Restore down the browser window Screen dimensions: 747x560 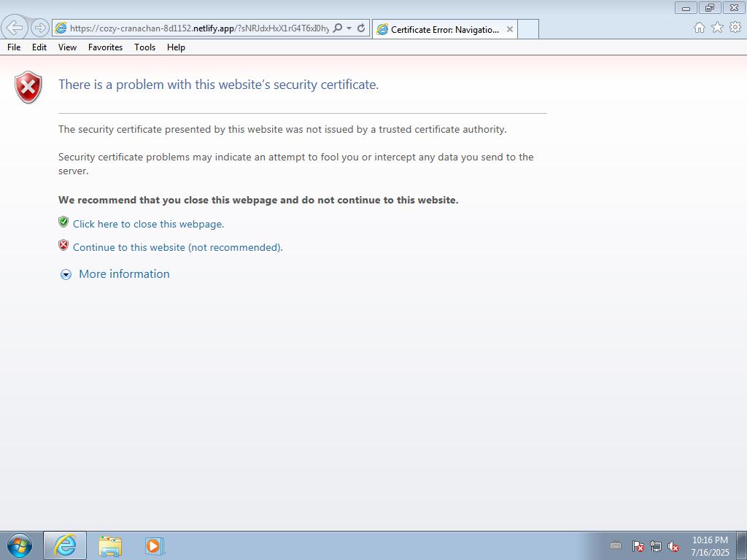pos(710,7)
